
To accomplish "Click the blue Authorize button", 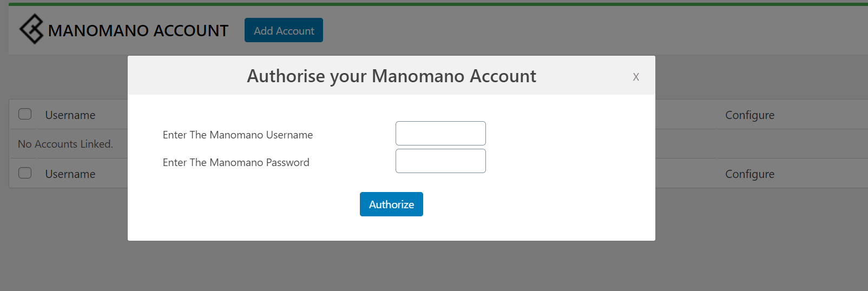I will tap(391, 204).
